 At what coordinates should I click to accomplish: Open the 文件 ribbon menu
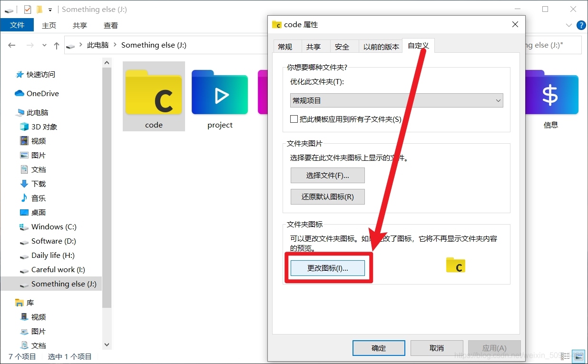17,25
